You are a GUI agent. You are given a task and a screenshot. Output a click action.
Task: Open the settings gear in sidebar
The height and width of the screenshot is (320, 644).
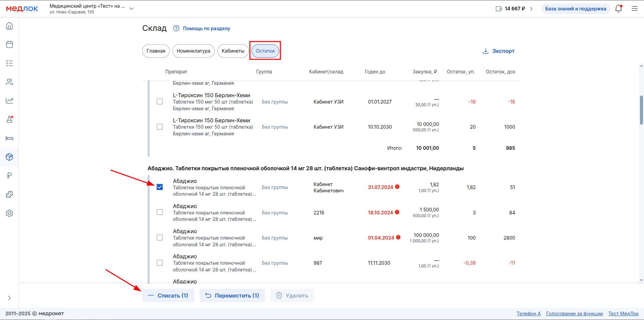(x=9, y=213)
